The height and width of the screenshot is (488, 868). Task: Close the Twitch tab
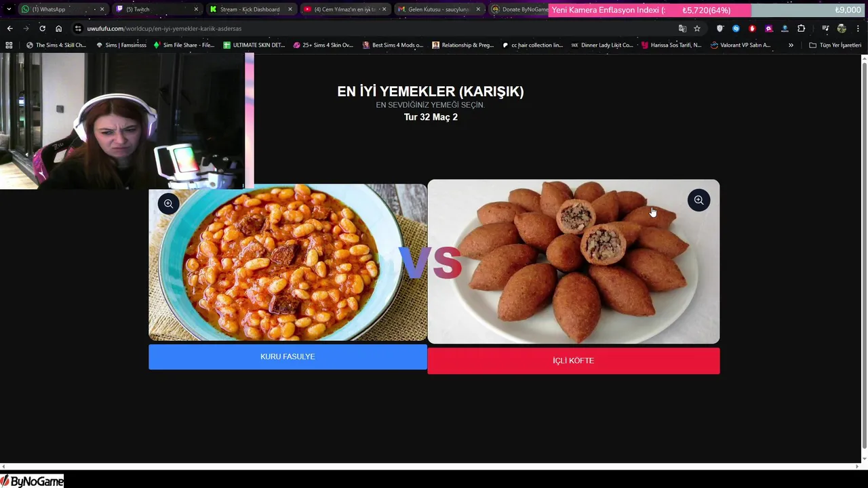click(x=196, y=9)
